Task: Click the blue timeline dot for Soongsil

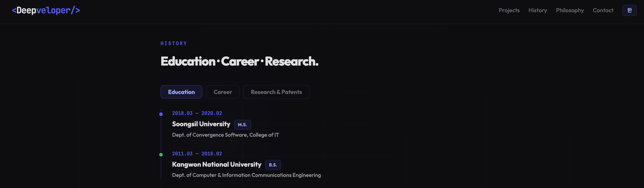Action: (x=161, y=114)
